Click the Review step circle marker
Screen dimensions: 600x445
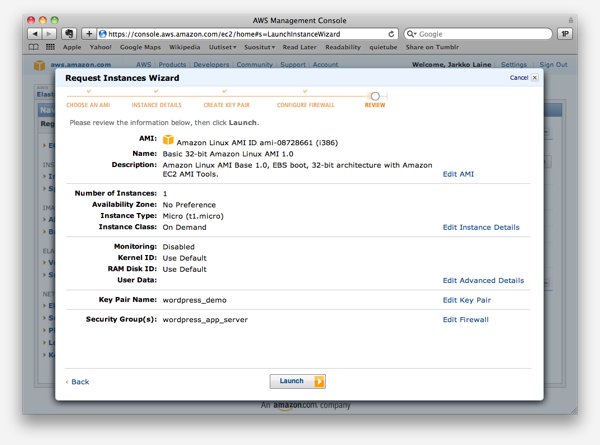pyautogui.click(x=374, y=96)
